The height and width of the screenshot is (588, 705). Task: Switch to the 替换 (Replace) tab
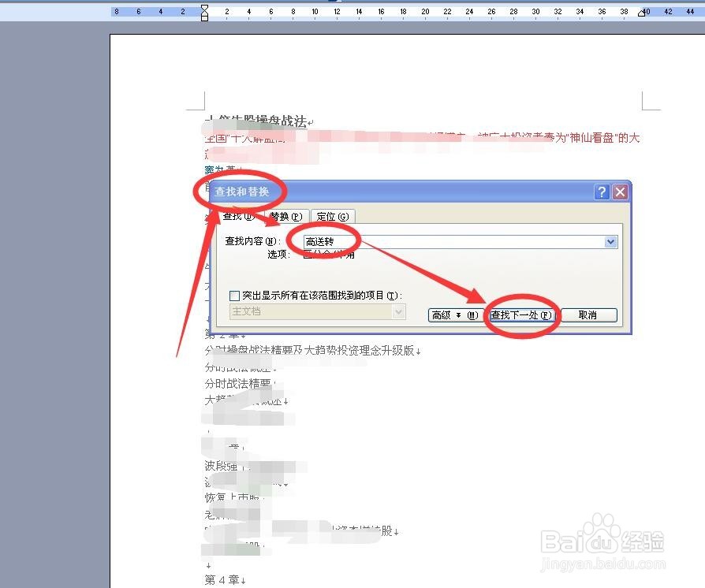point(286,216)
